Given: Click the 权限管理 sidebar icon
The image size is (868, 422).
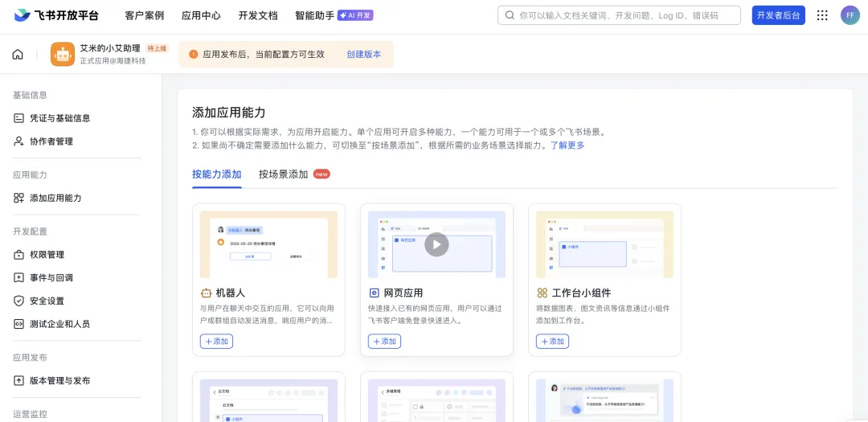Looking at the screenshot, I should click(x=18, y=255).
